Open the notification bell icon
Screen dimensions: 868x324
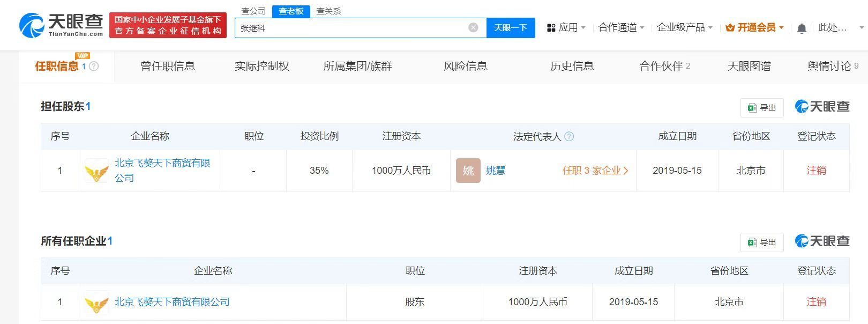[802, 28]
